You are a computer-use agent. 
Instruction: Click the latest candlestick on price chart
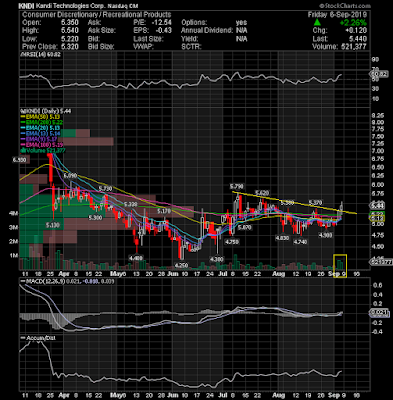tap(342, 206)
